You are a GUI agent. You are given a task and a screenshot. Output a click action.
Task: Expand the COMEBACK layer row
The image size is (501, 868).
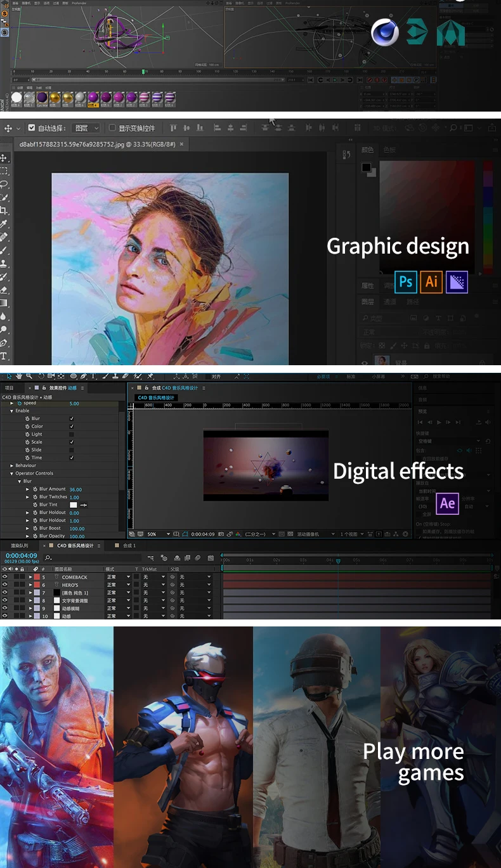pyautogui.click(x=30, y=577)
